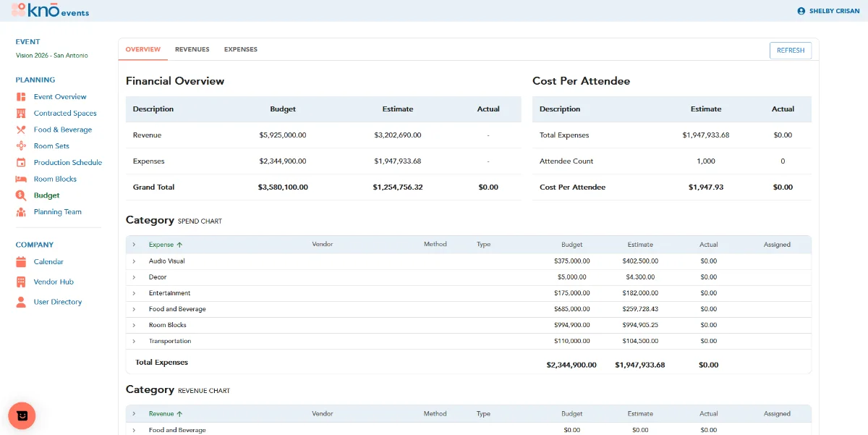The height and width of the screenshot is (435, 868).
Task: Expand the Room Blocks expense row
Action: [x=134, y=325]
